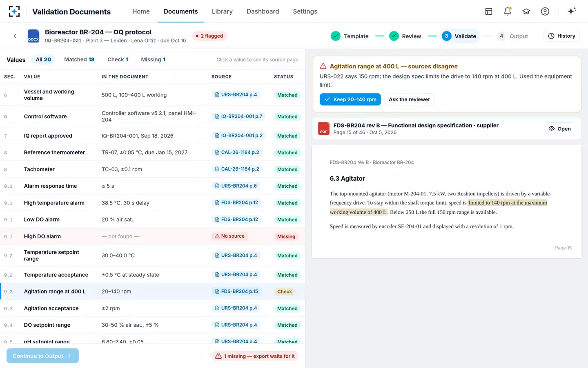
Task: Select the Control software value row
Action: point(152,117)
